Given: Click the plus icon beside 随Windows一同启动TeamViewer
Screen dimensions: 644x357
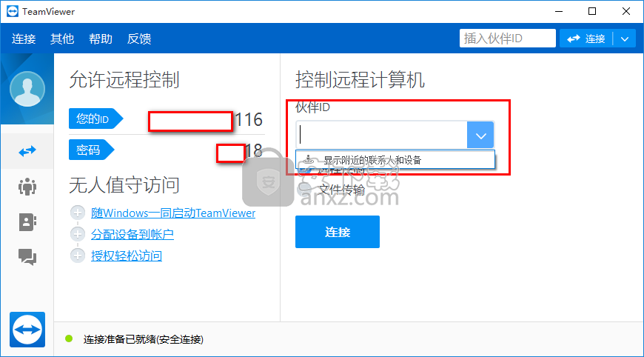Looking at the screenshot, I should [x=77, y=213].
